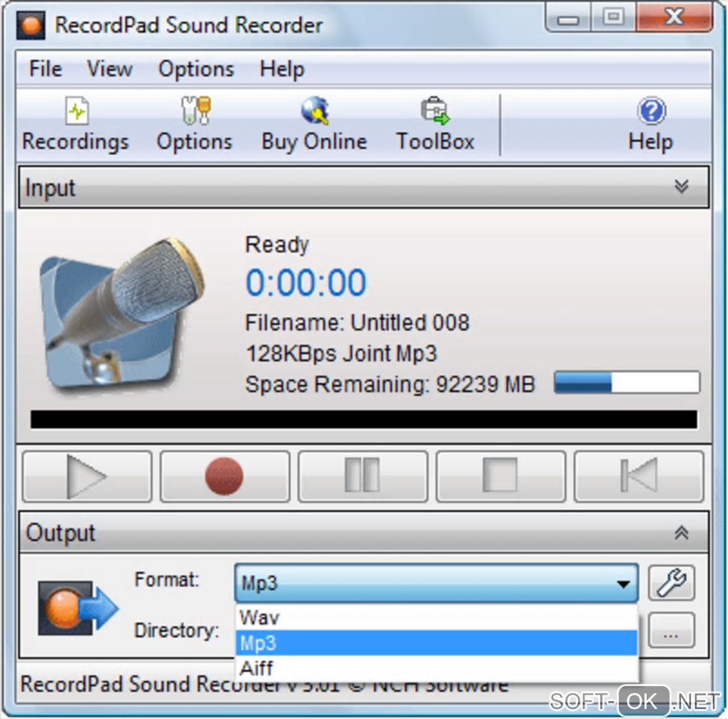Click the 128KBps Joint Mp3 text

341,353
